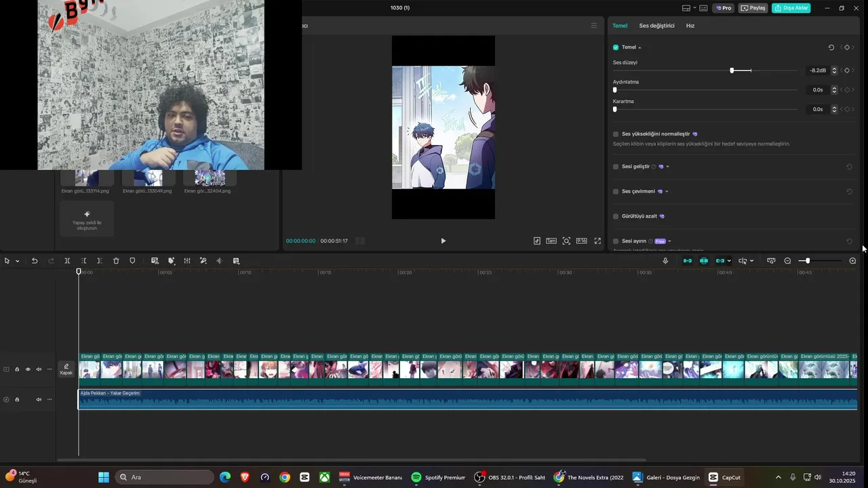
Task: Expand the Ses çevirmeni options arrow
Action: click(x=667, y=192)
